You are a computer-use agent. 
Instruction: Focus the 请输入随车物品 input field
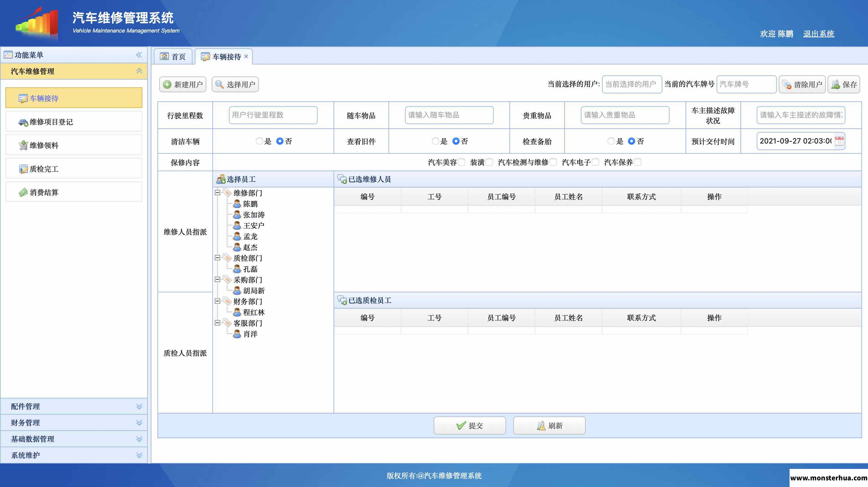click(449, 115)
